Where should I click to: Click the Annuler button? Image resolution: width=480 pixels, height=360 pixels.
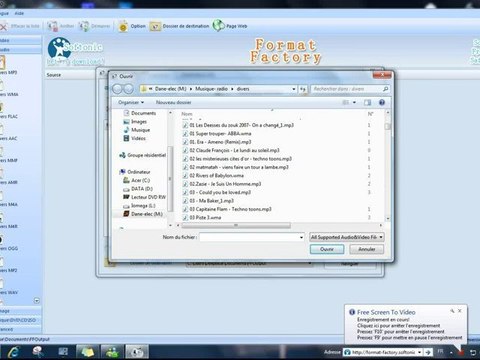tap(367, 249)
